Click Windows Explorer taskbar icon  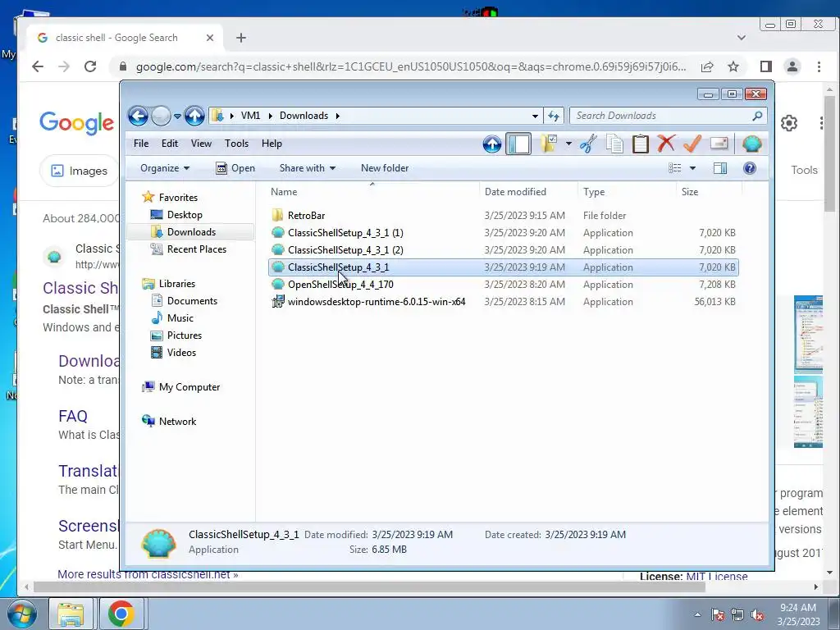point(71,614)
